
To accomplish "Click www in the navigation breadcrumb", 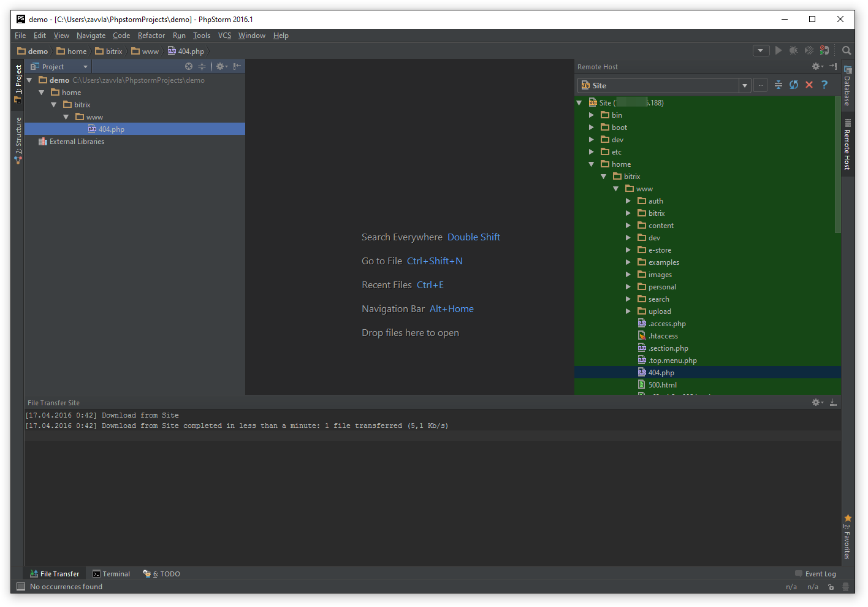I will [145, 52].
